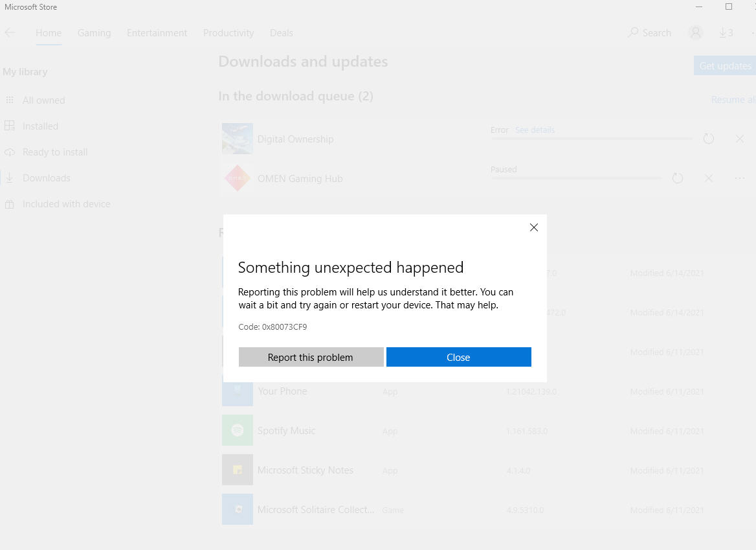Click the Search magnifier icon

click(x=633, y=32)
